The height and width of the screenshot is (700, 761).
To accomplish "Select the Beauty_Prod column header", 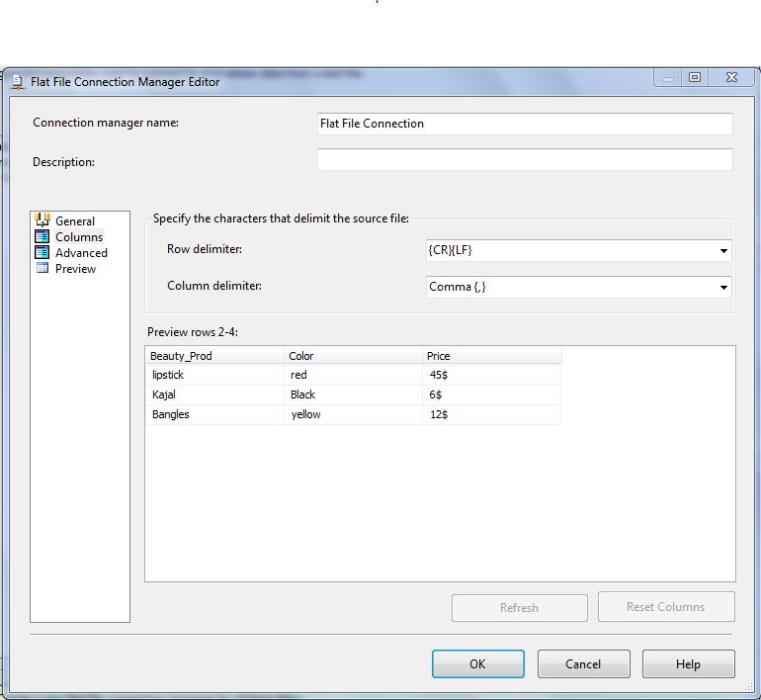I will click(214, 356).
